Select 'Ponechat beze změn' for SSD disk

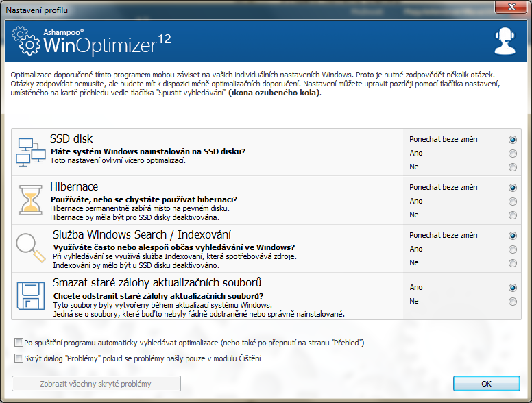click(x=512, y=139)
